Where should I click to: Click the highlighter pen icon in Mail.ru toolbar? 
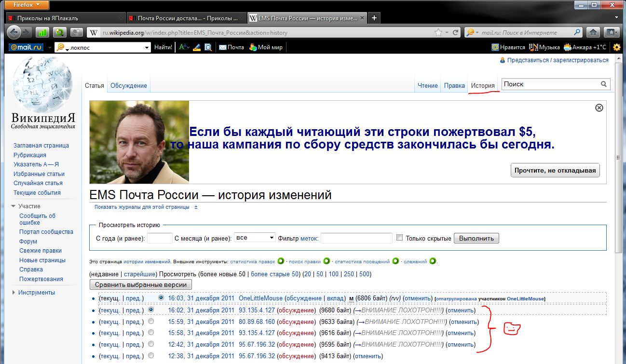pos(196,47)
